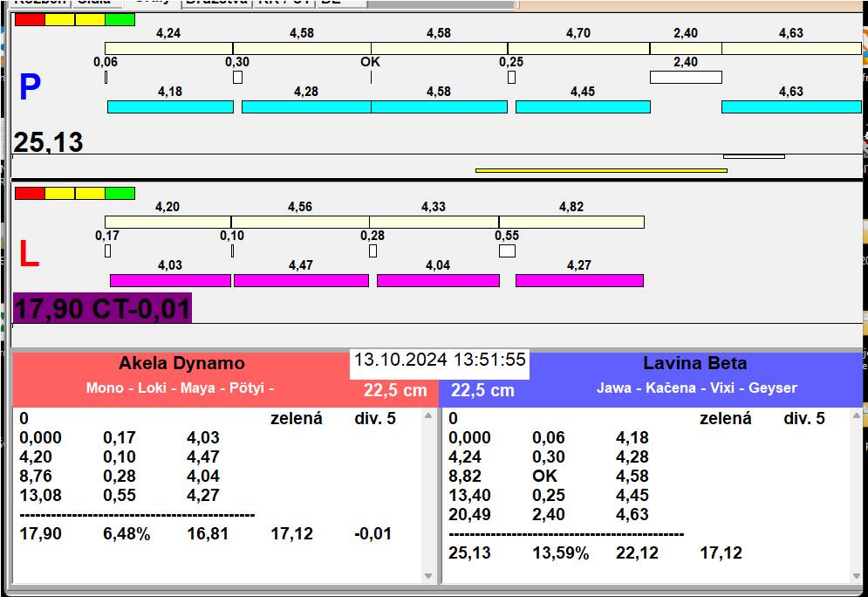868x597 pixels.
Task: Click the Lavina Beta team header
Action: coord(695,364)
